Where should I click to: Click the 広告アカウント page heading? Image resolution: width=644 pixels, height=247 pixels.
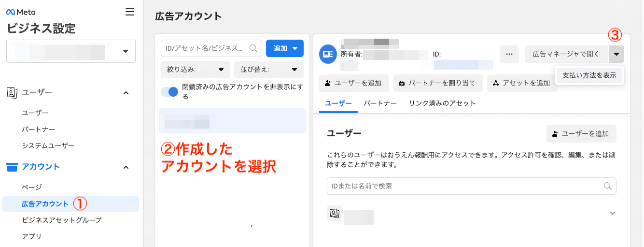click(188, 16)
